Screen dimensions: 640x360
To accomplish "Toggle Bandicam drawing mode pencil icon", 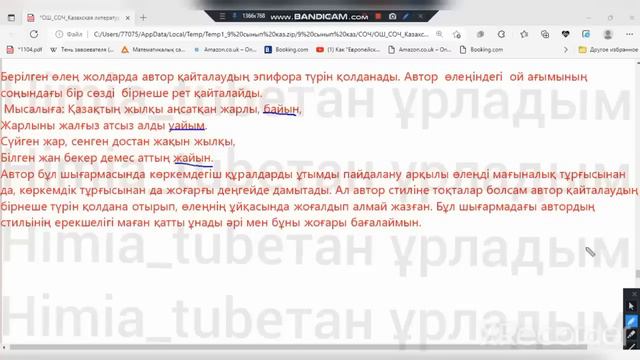I will [x=406, y=16].
